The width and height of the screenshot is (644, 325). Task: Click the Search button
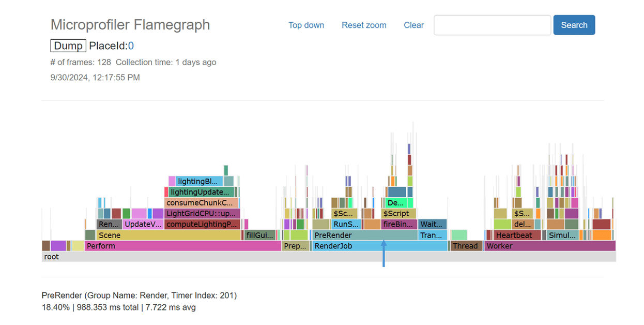[x=574, y=24]
